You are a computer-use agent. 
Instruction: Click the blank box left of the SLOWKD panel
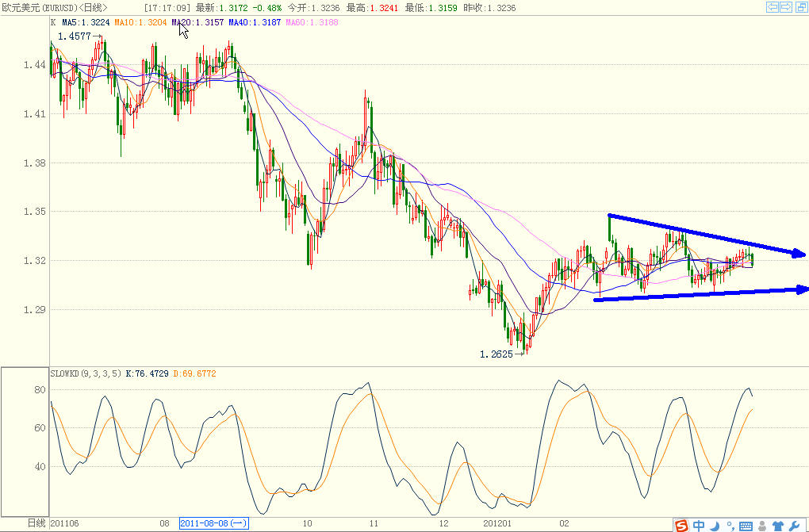coord(25,442)
